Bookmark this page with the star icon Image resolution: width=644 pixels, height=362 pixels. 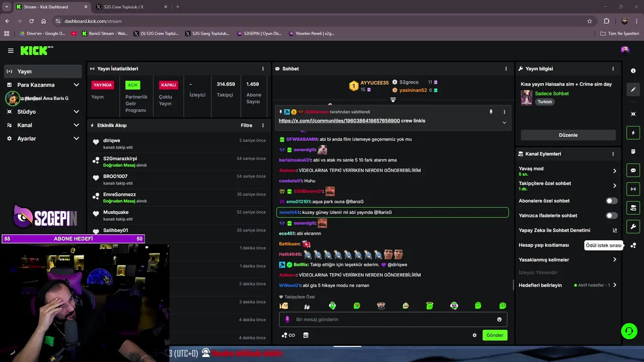point(590,21)
